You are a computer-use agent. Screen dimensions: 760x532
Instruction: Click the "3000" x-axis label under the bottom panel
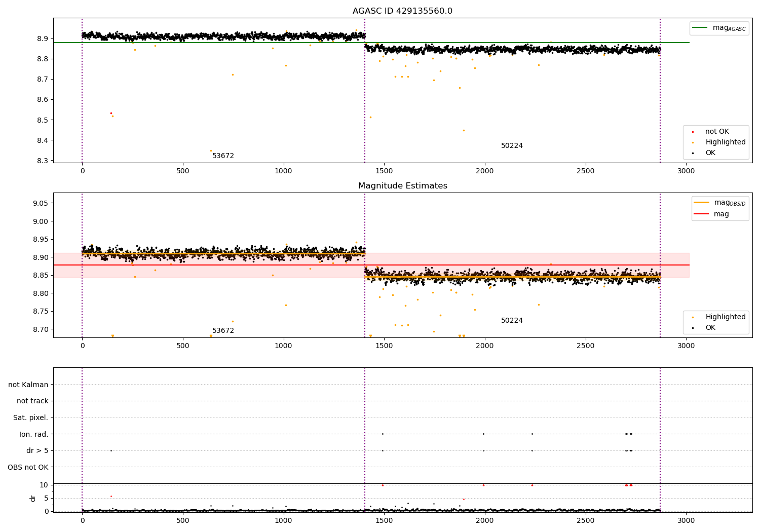[x=686, y=520]
